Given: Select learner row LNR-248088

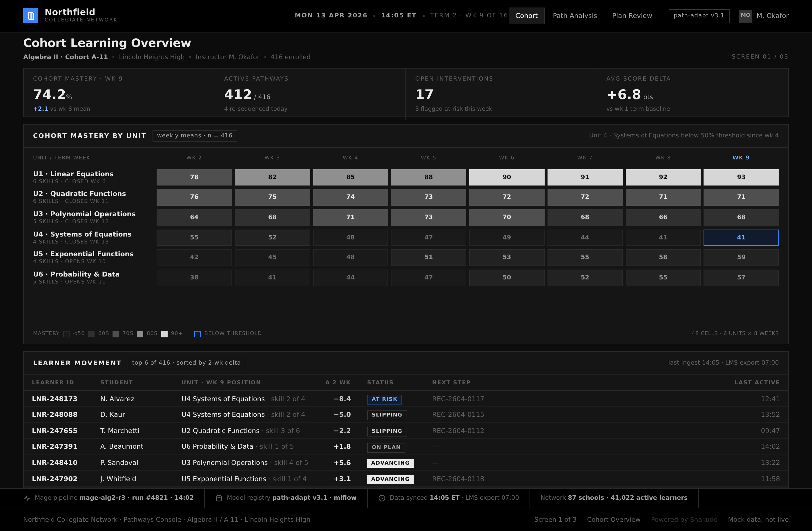Looking at the screenshot, I should pos(406,415).
